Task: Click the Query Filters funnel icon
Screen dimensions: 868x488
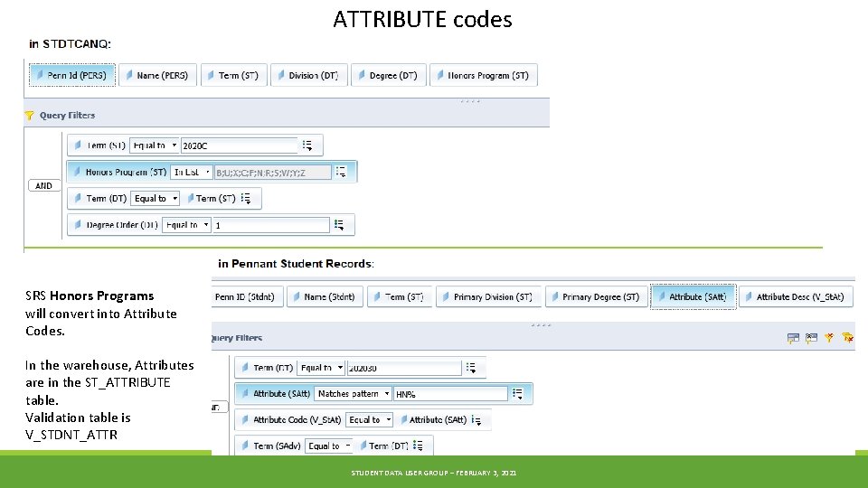Action: coord(29,115)
